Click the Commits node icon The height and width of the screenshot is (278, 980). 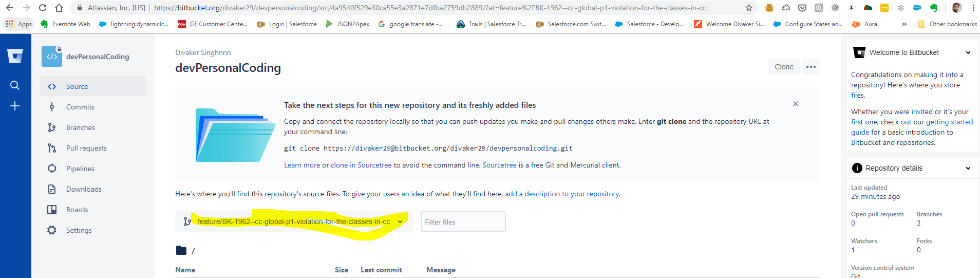click(52, 107)
